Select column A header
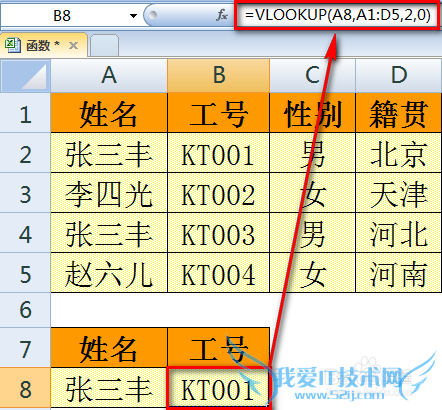 coord(109,75)
